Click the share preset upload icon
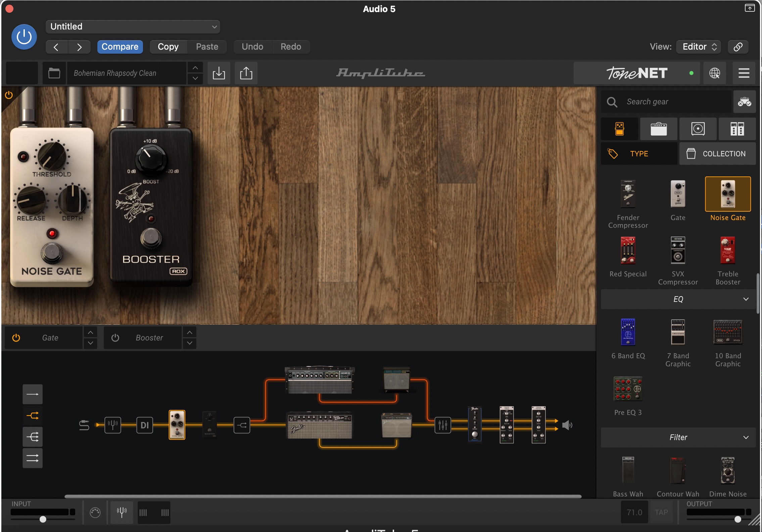Viewport: 762px width, 532px height. (246, 73)
